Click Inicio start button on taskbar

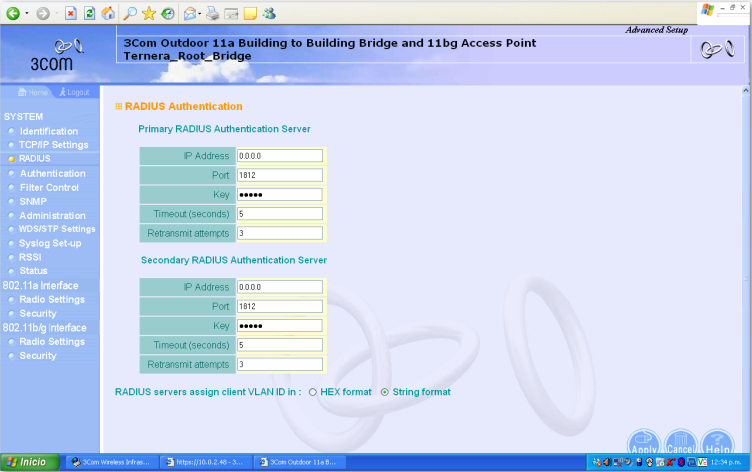coord(30,462)
